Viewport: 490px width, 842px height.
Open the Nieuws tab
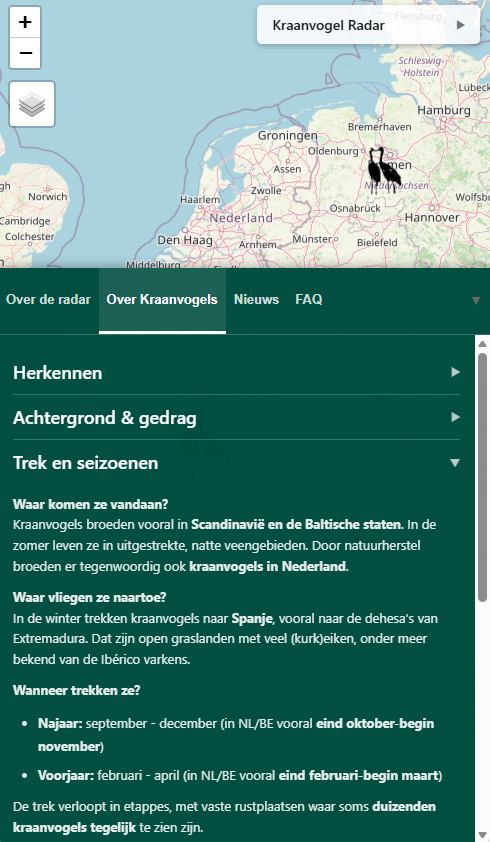point(256,300)
